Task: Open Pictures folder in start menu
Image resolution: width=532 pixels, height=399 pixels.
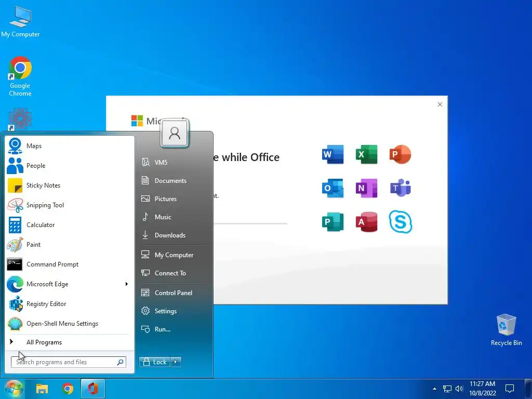Action: click(x=173, y=199)
